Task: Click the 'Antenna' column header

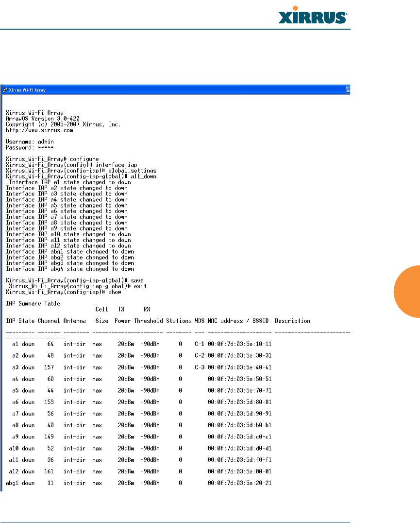Action: point(75,321)
